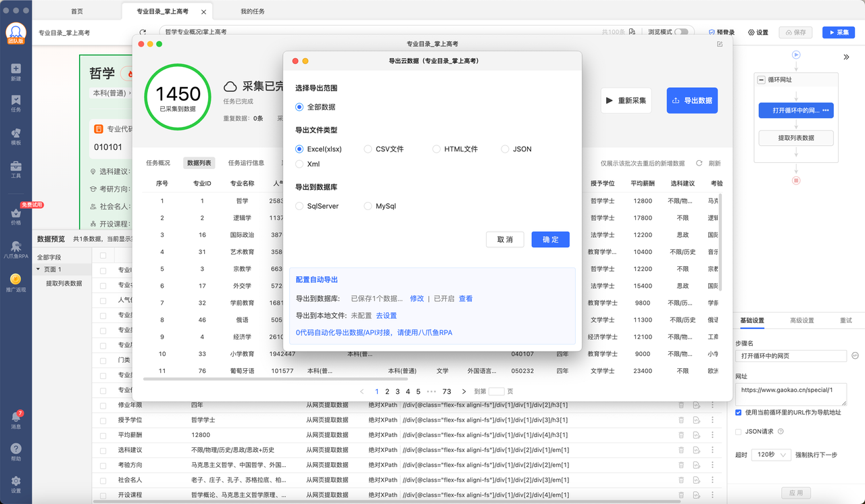Open the 八爪鱼RPA sidebar icon
The width and height of the screenshot is (865, 504).
[16, 247]
